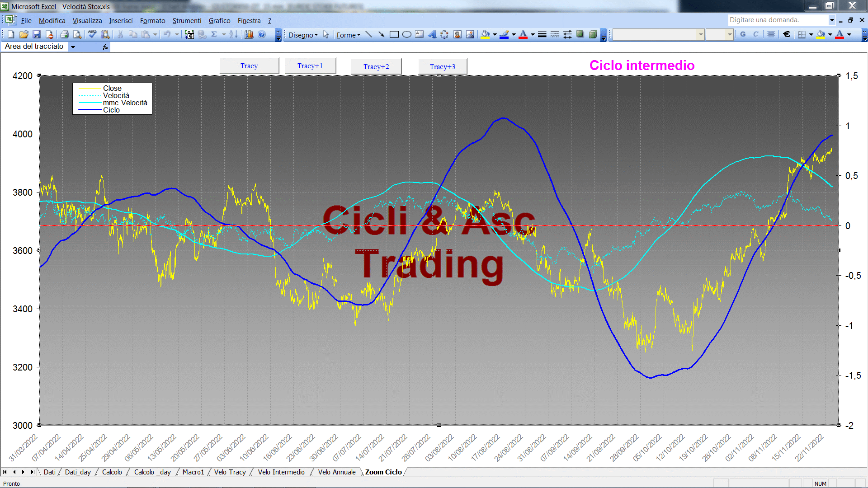The width and height of the screenshot is (868, 488).
Task: Open the Grafico menu
Action: (x=219, y=21)
